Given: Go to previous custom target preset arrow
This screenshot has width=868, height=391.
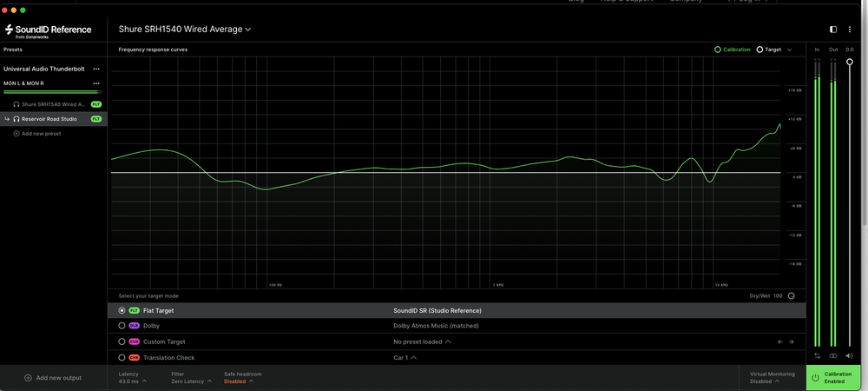Looking at the screenshot, I should point(780,342).
